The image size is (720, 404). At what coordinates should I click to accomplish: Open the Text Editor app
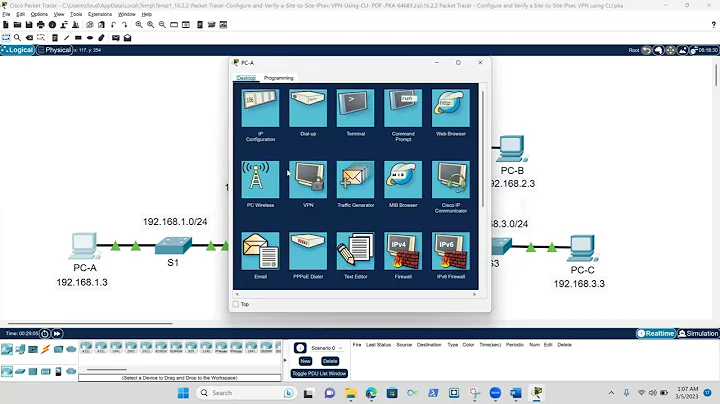pyautogui.click(x=355, y=251)
